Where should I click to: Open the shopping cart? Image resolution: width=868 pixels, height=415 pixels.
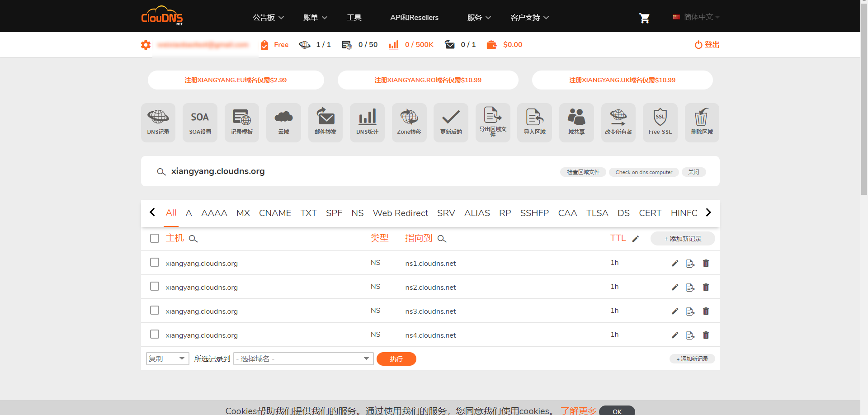pyautogui.click(x=644, y=18)
